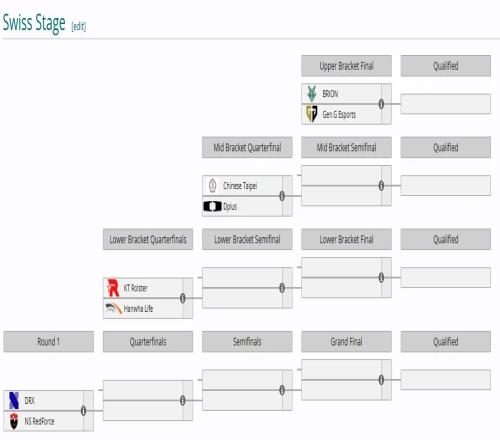Select the Chinese Taipei team emblem
The height and width of the screenshot is (440, 500).
tap(213, 186)
